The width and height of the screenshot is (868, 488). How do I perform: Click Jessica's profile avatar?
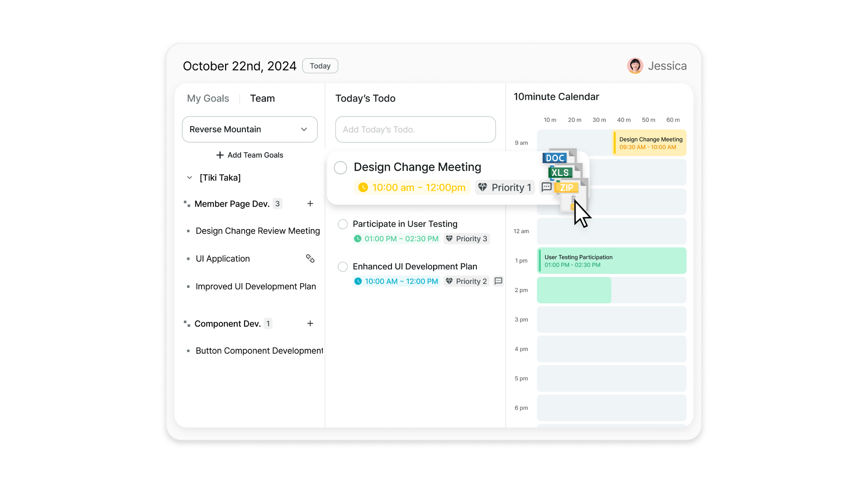click(635, 66)
